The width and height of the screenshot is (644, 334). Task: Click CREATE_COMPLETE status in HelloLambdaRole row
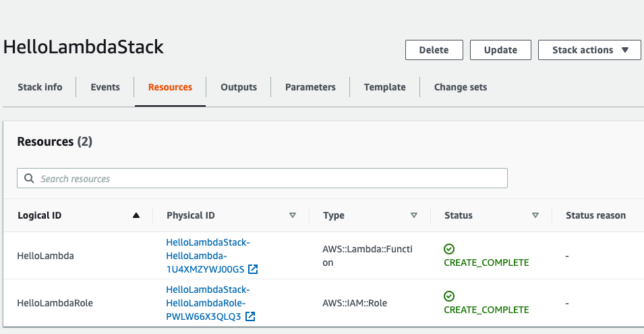[486, 310]
